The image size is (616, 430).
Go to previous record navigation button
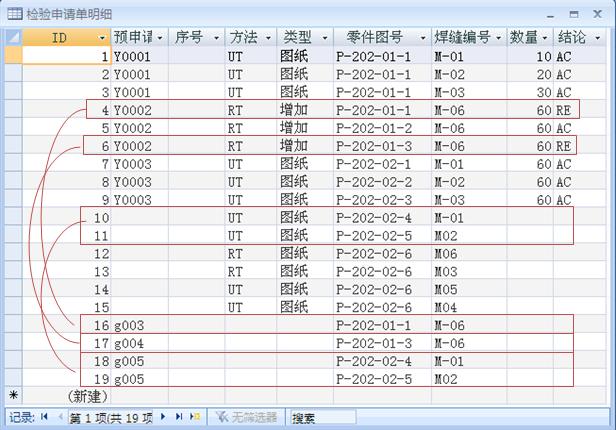click(59, 417)
